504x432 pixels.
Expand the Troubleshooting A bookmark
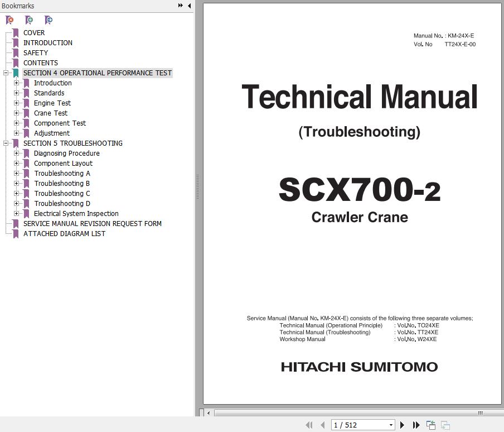point(17,174)
